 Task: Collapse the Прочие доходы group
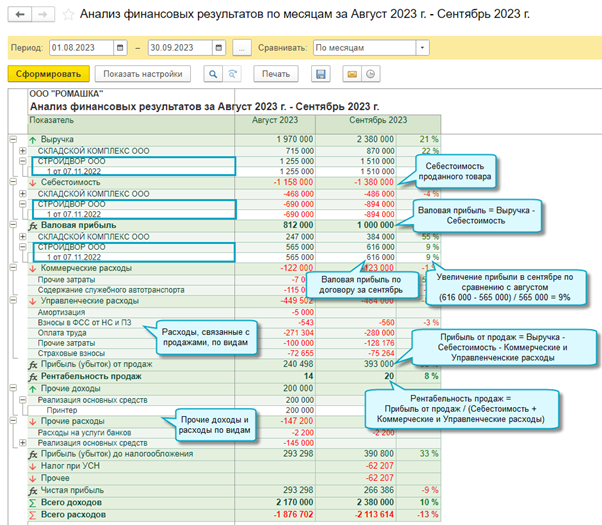tap(13, 388)
